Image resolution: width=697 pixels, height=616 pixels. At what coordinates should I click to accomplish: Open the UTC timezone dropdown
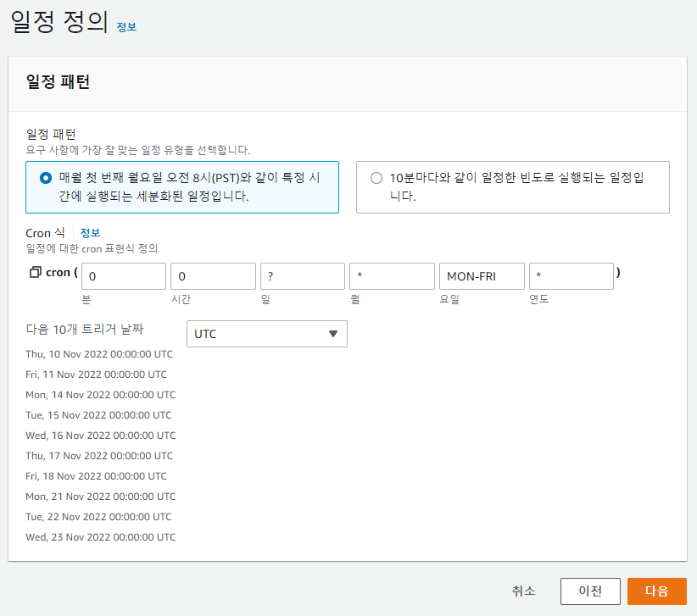(267, 334)
